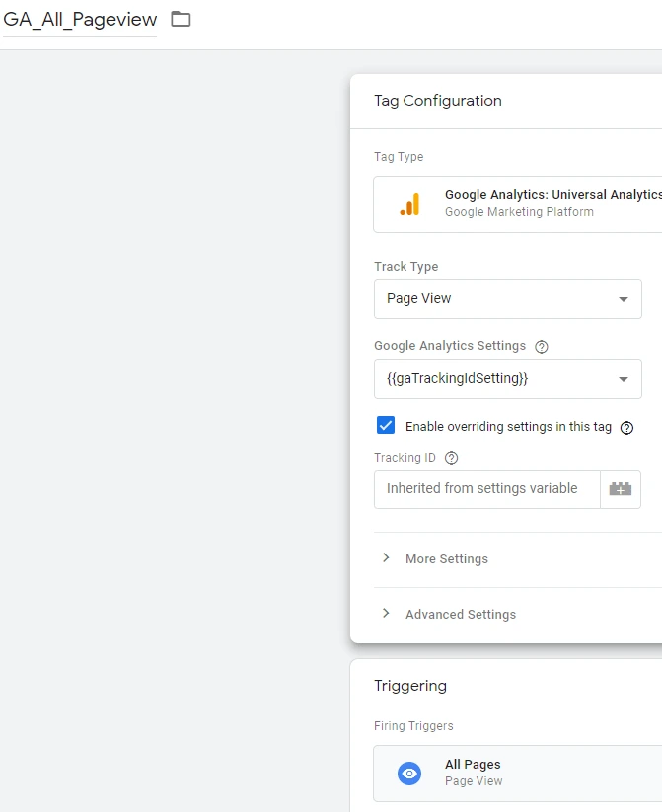
Task: Click the Tag Configuration heading
Action: (x=437, y=101)
